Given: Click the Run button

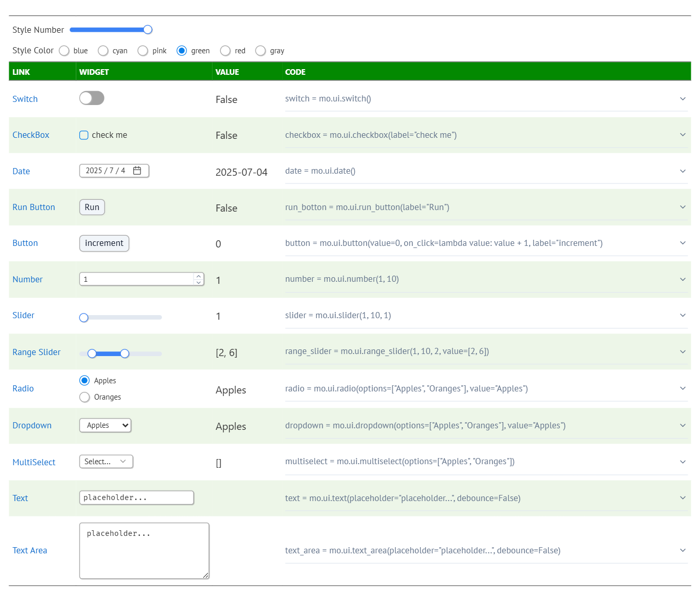Looking at the screenshot, I should (92, 207).
